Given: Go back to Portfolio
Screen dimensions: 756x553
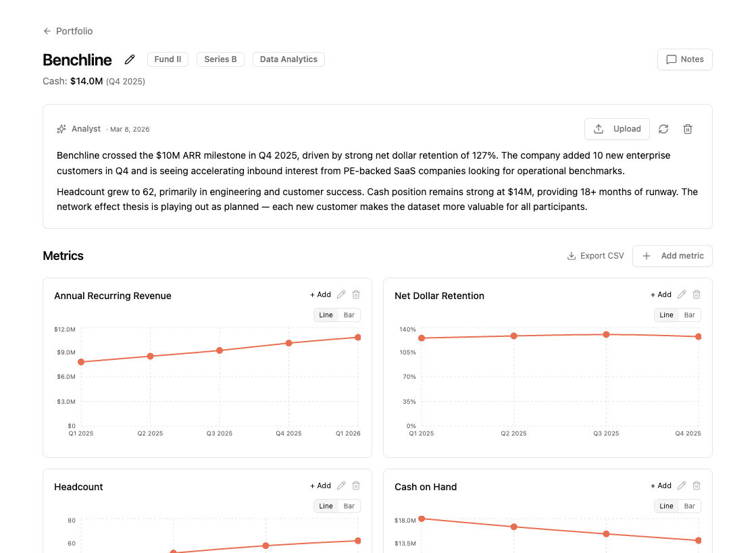Looking at the screenshot, I should 68,31.
